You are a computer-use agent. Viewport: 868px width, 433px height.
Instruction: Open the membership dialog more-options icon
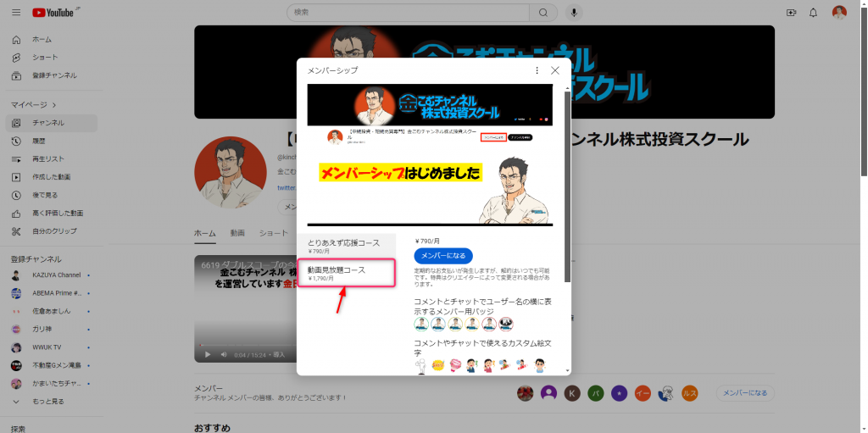point(537,70)
